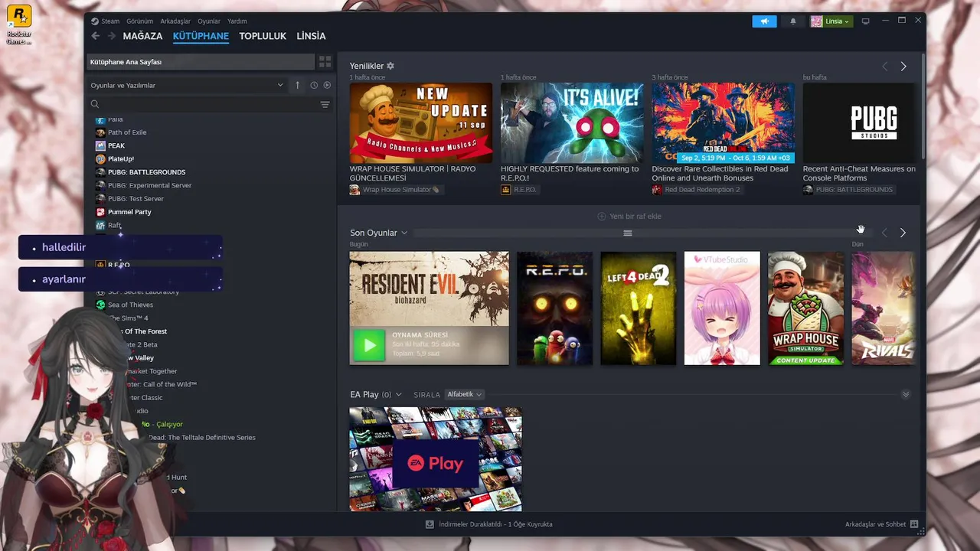This screenshot has height=551, width=980.
Task: Click plus icon to add new shelf
Action: coord(601,217)
